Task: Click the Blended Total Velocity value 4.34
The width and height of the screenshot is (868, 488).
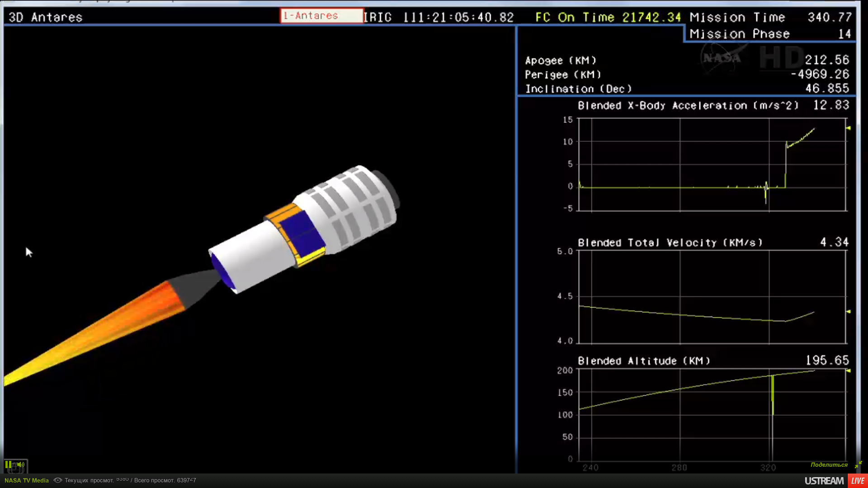Action: [834, 242]
